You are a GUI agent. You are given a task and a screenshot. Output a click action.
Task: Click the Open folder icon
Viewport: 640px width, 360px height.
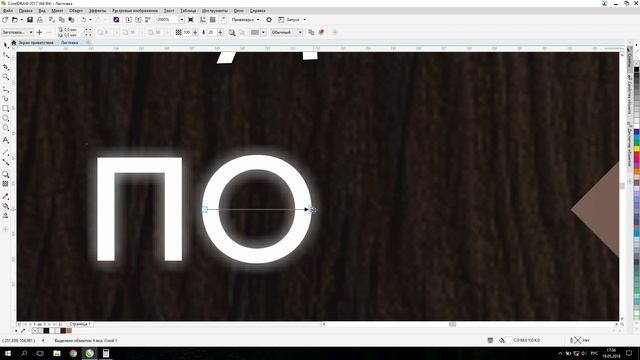(15, 20)
